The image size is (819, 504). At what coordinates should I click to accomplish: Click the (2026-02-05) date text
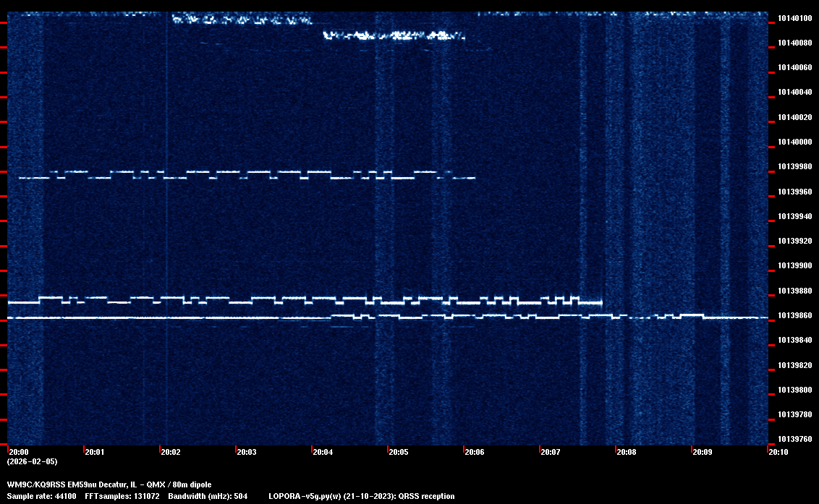point(32,461)
